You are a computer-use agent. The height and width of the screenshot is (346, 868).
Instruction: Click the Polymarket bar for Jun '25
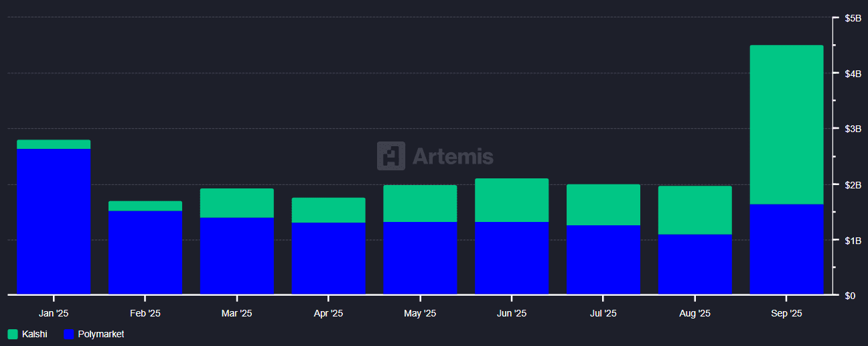tap(512, 258)
